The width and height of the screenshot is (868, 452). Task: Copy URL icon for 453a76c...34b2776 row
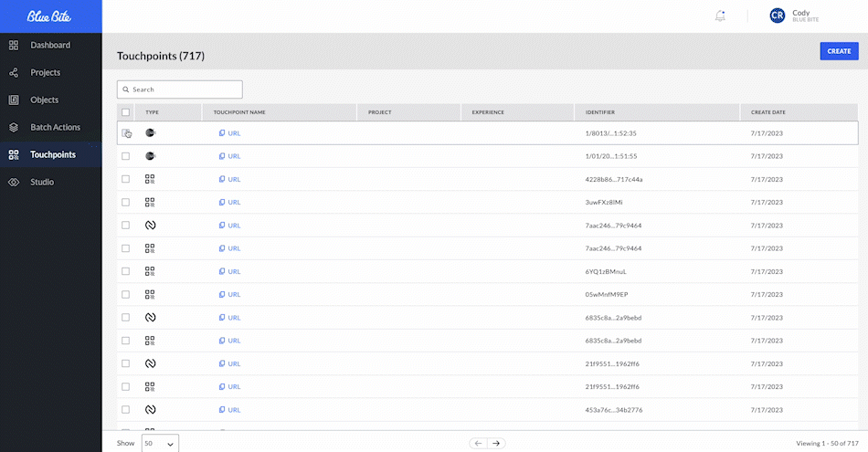coord(222,410)
